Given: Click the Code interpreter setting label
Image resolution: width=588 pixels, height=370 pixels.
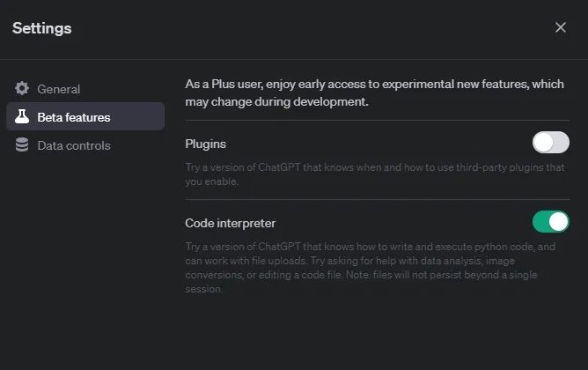Looking at the screenshot, I should click(230, 223).
